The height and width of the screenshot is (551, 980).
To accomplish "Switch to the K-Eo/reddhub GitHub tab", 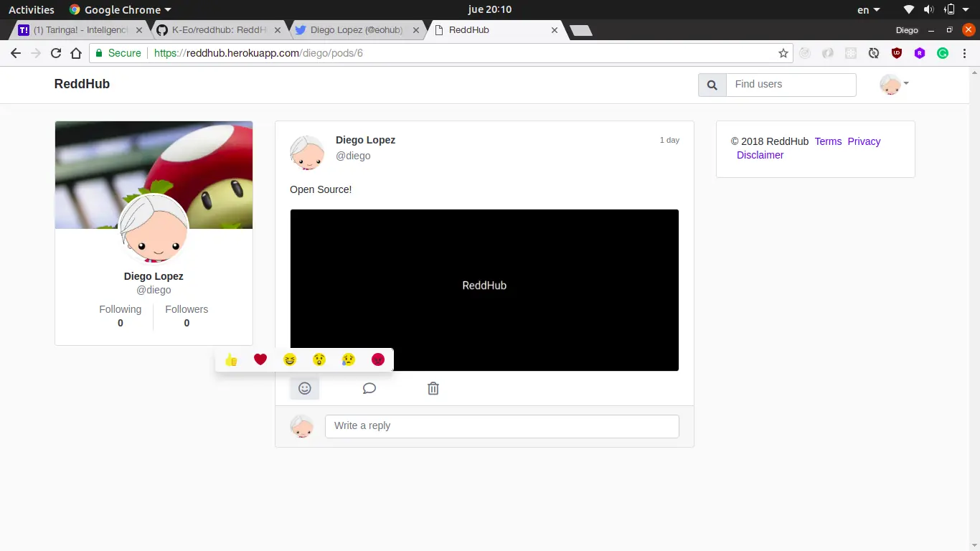I will pos(219,30).
